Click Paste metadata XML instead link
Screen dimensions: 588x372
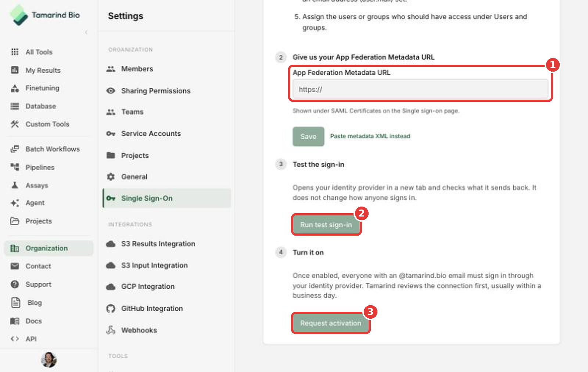(370, 136)
